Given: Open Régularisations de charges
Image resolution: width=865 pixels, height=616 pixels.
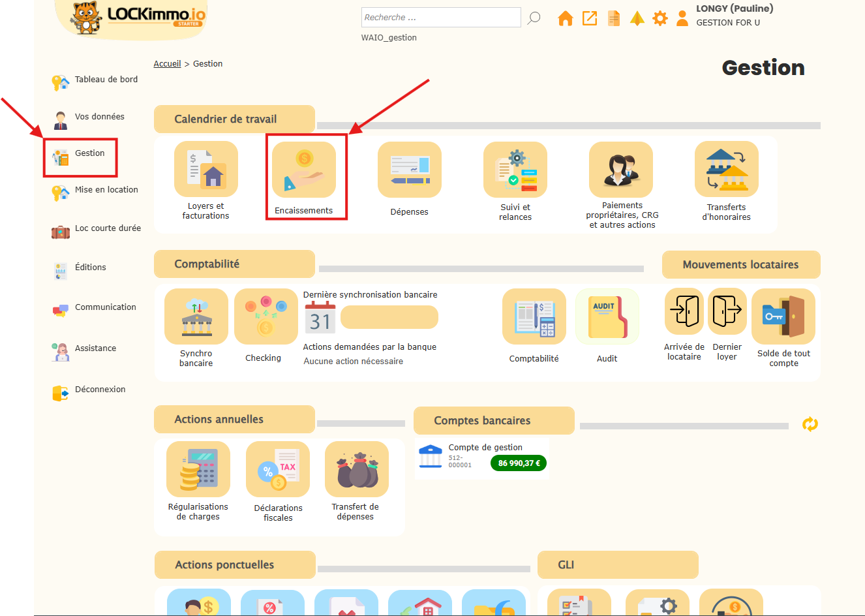Looking at the screenshot, I should (x=198, y=469).
